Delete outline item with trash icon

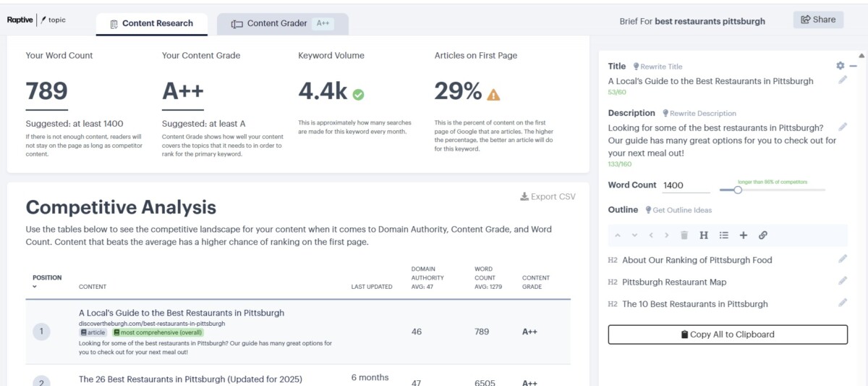coord(684,235)
